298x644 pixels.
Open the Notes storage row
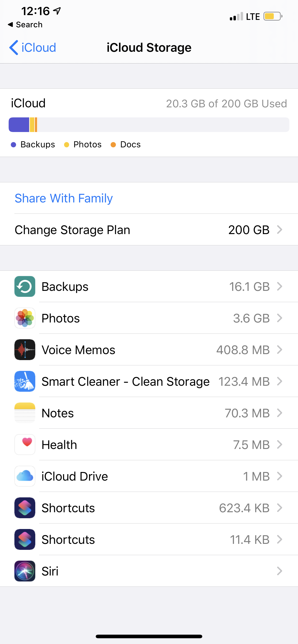click(150, 413)
